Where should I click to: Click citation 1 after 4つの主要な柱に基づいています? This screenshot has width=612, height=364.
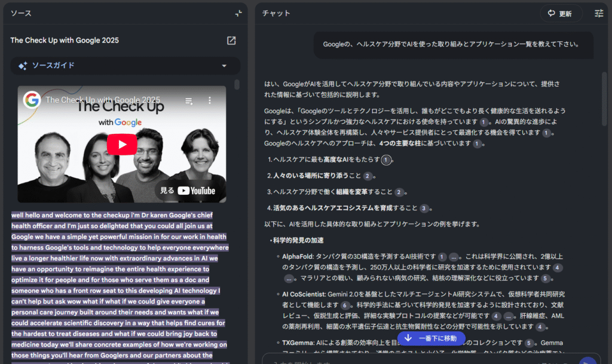point(477,144)
